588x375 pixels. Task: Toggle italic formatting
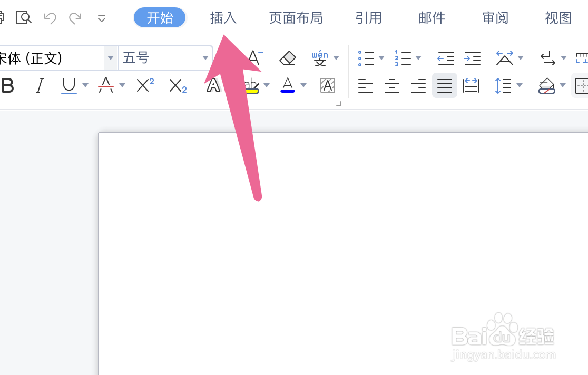point(40,85)
